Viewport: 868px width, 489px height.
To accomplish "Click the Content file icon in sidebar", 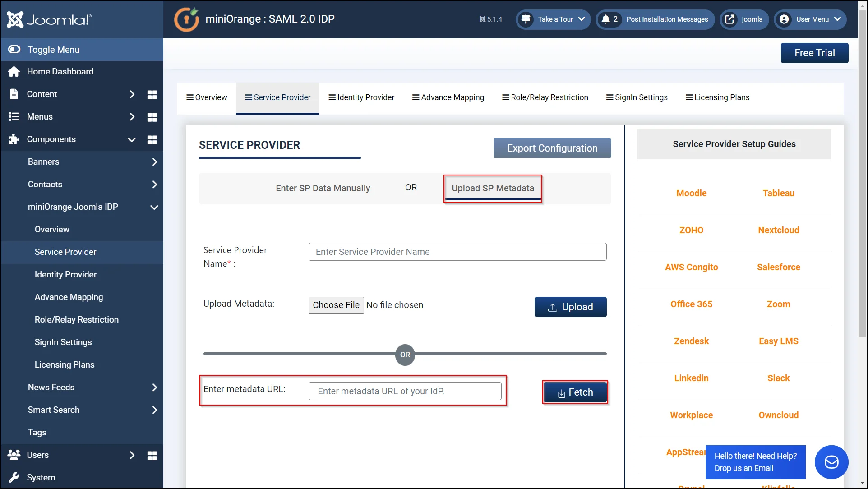I will 14,94.
